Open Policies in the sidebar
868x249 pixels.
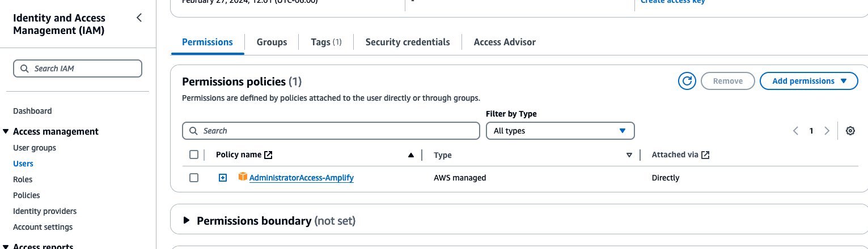[x=27, y=195]
